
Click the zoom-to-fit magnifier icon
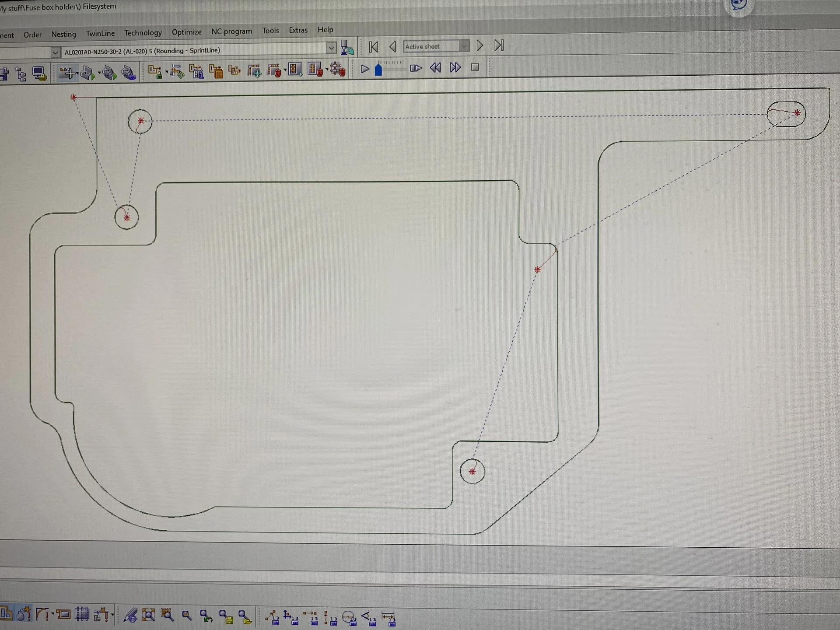(x=149, y=615)
